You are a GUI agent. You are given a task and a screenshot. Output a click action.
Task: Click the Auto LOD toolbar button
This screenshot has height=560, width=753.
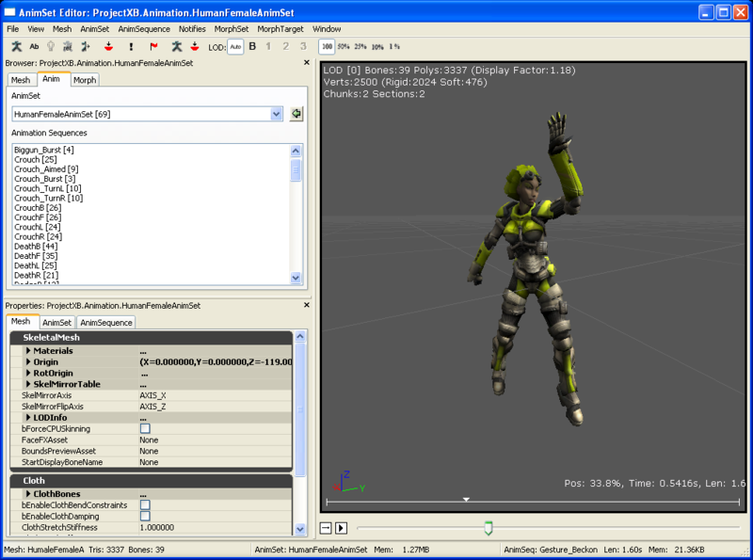click(235, 46)
